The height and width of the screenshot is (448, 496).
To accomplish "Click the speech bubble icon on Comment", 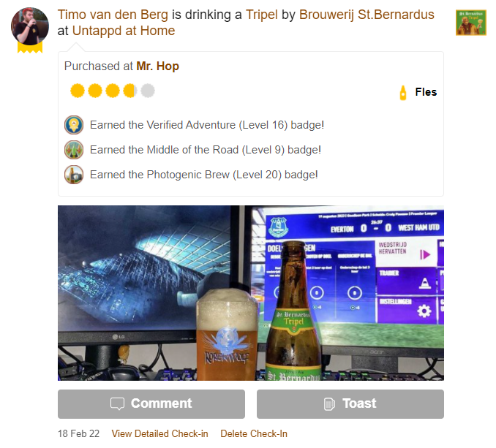I will point(117,403).
